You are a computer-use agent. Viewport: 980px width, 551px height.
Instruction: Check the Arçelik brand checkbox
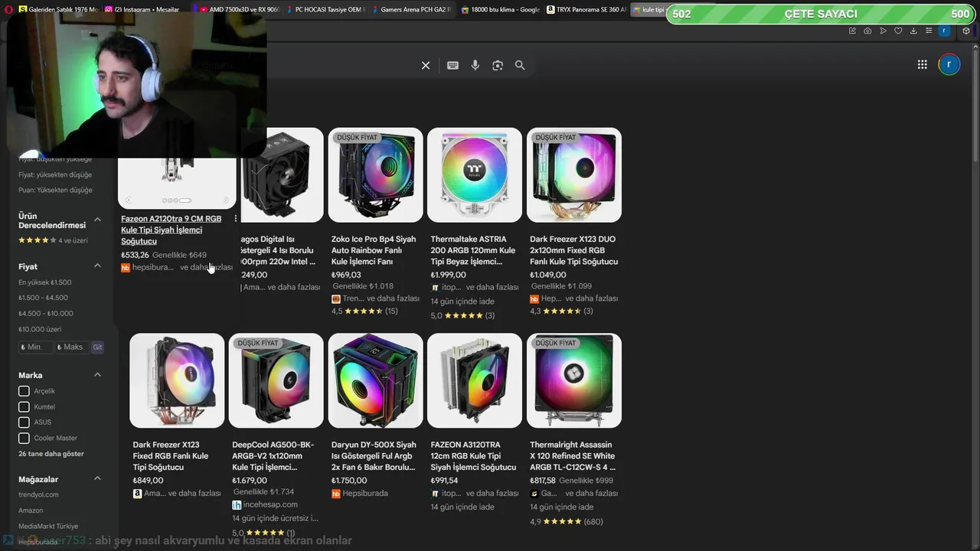(24, 391)
